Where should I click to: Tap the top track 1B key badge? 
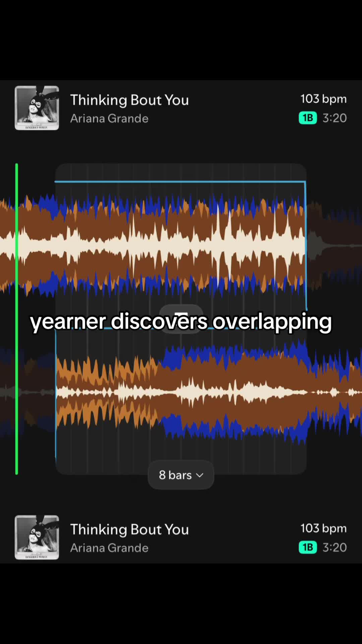point(308,118)
